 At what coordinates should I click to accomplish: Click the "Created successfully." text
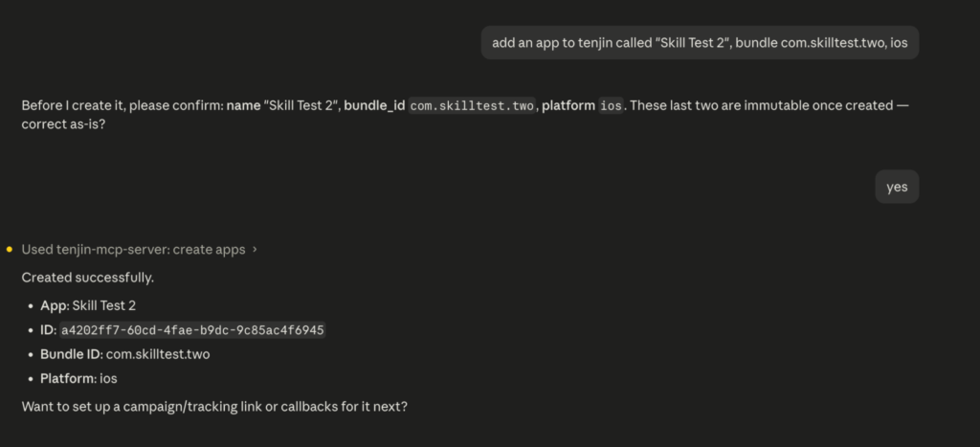click(87, 278)
